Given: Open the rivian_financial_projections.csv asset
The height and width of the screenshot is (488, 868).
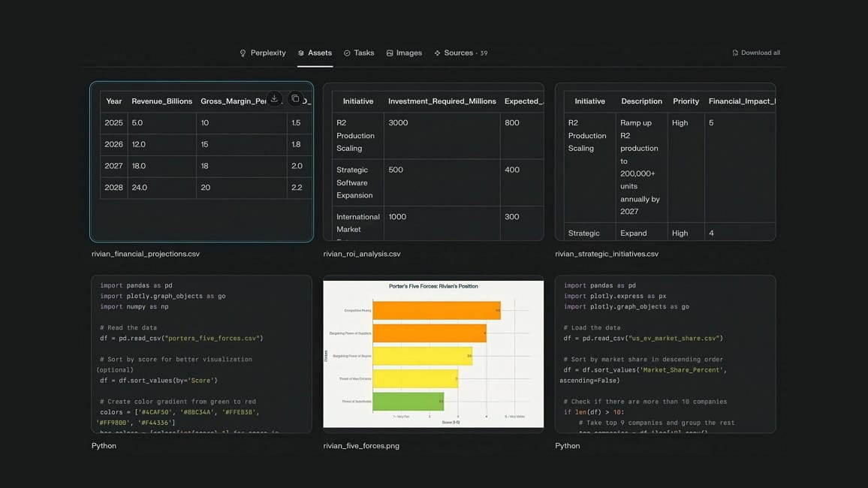Looking at the screenshot, I should tap(201, 161).
